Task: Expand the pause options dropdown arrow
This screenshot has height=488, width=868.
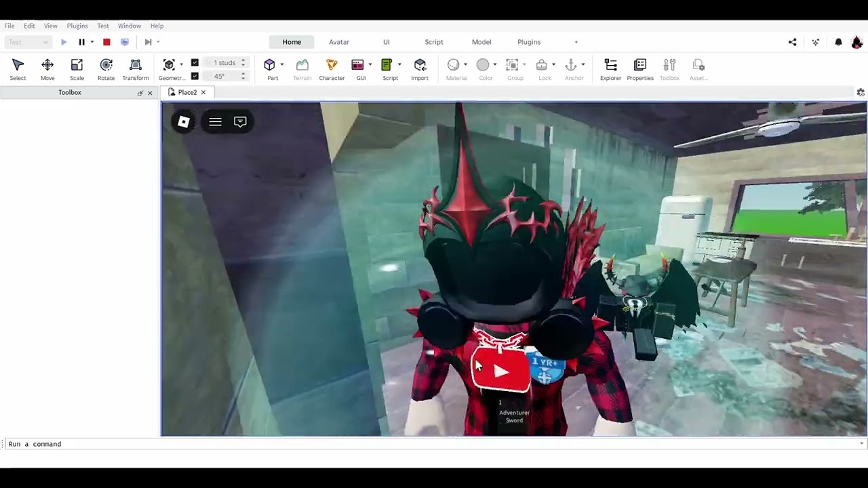Action: coord(92,42)
